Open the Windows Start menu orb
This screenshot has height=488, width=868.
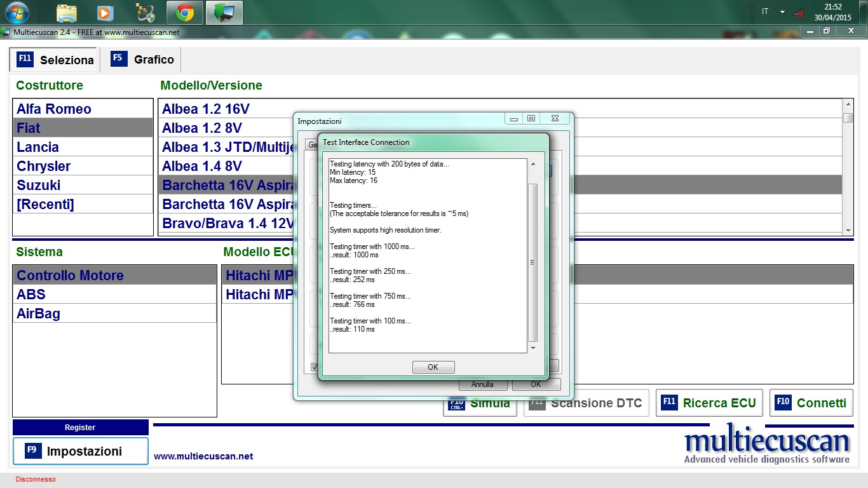17,12
